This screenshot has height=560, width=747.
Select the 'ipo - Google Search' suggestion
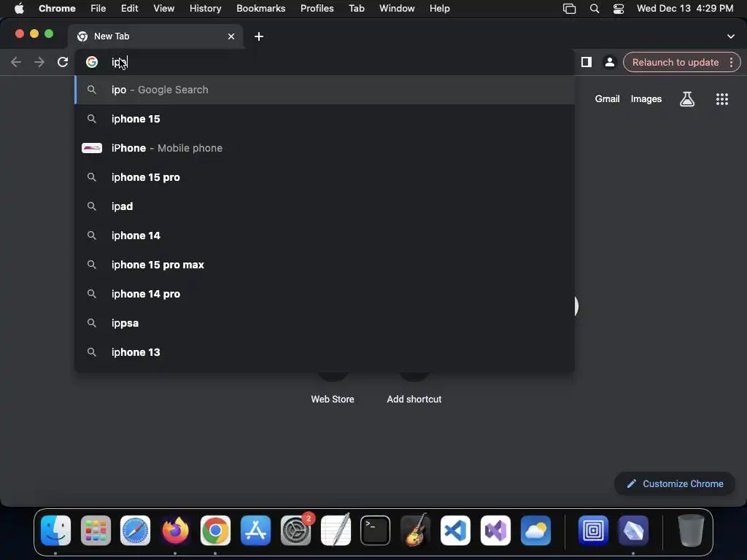click(x=325, y=90)
